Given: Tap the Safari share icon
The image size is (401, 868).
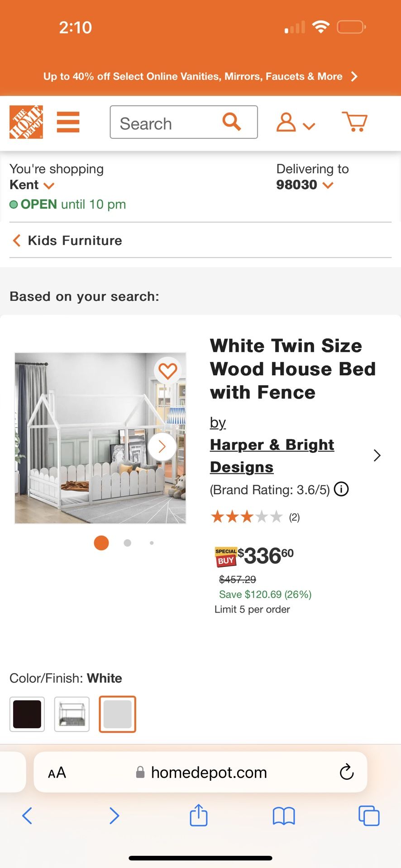Looking at the screenshot, I should pos(198,816).
